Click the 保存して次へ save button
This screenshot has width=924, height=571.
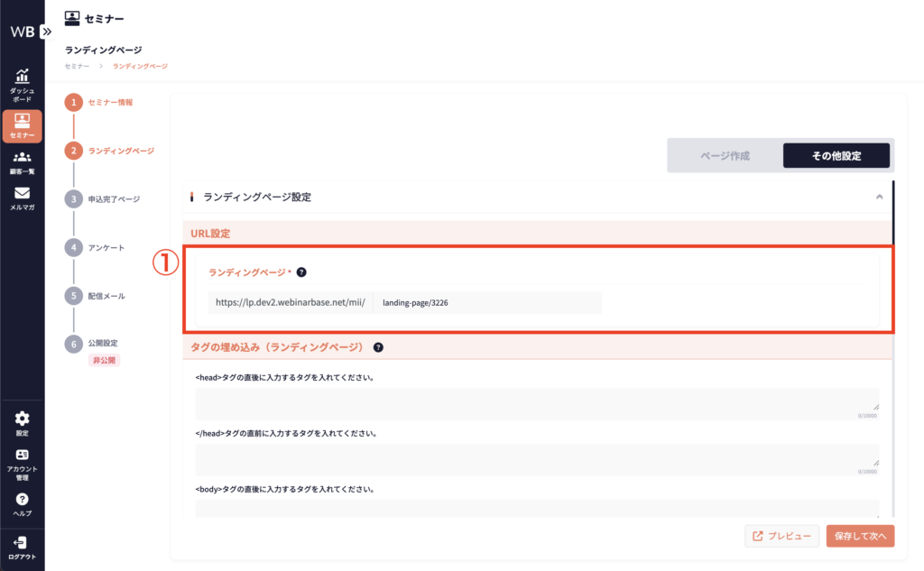861,536
